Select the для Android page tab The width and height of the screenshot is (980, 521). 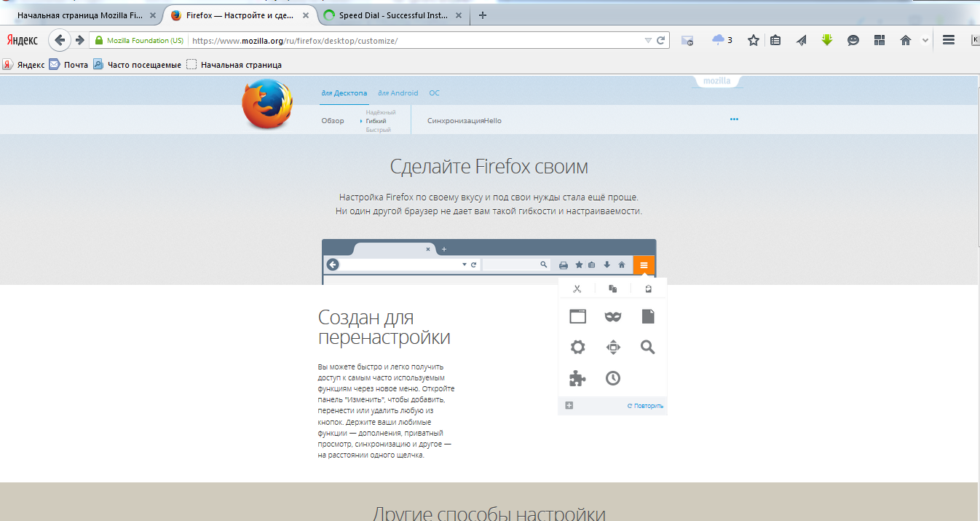[x=398, y=93]
